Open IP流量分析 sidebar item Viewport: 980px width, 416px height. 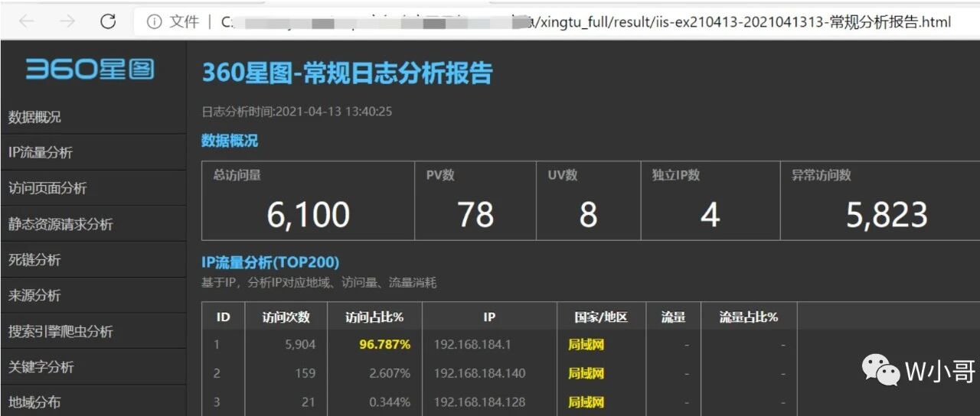point(93,152)
